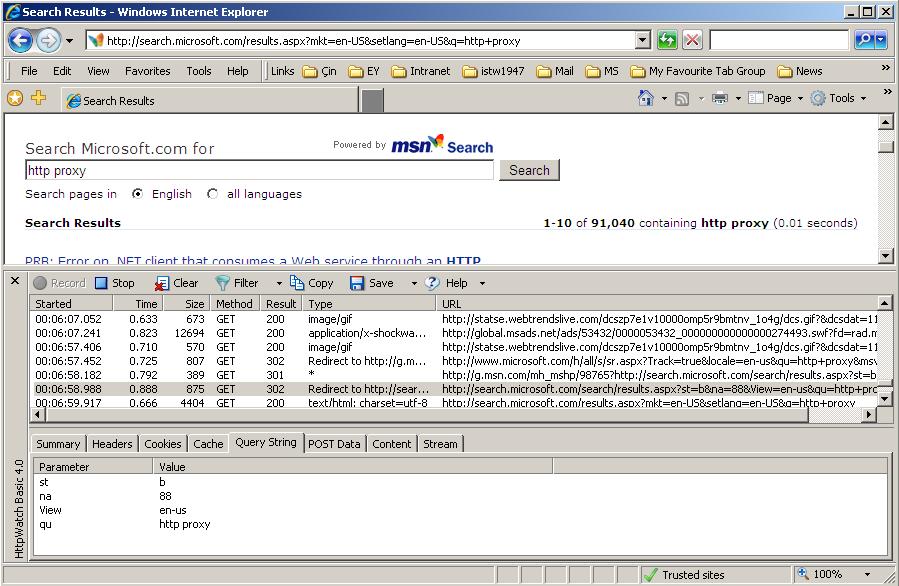Viewport: 899px width, 586px height.
Task: Copy the selected HttpWatch entry
Action: [x=311, y=283]
